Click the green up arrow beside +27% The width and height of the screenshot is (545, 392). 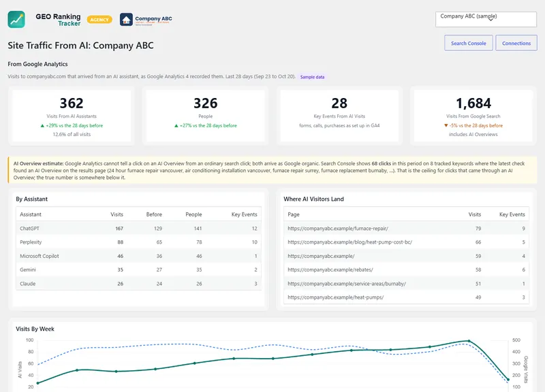coord(176,126)
